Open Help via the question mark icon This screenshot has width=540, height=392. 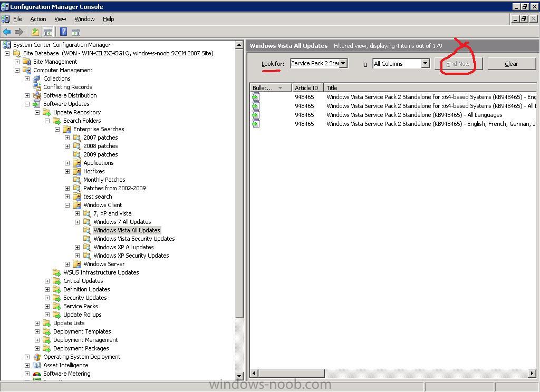tap(63, 32)
